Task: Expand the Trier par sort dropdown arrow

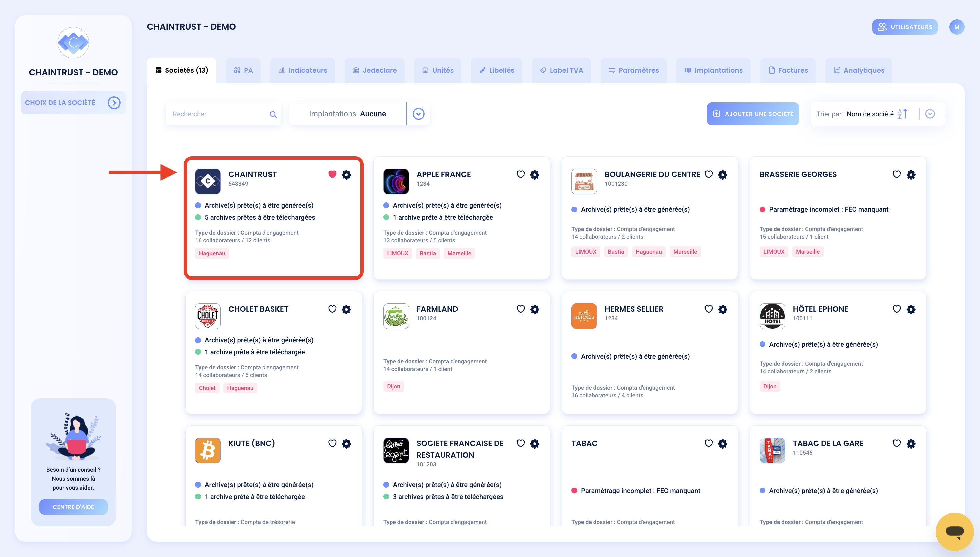Action: [x=930, y=114]
